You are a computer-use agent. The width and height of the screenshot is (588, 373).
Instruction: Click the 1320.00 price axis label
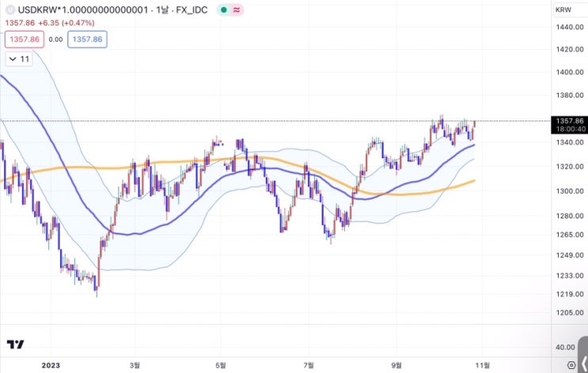[x=570, y=166]
